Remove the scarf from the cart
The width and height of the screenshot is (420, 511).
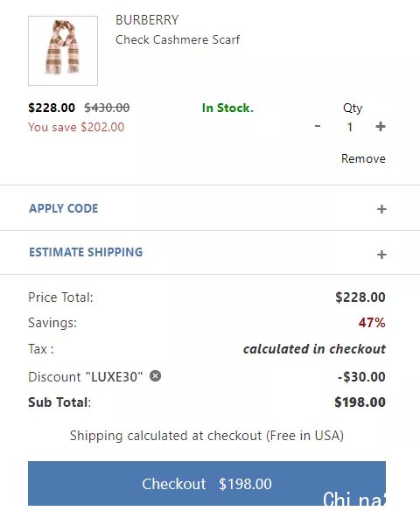[363, 158]
